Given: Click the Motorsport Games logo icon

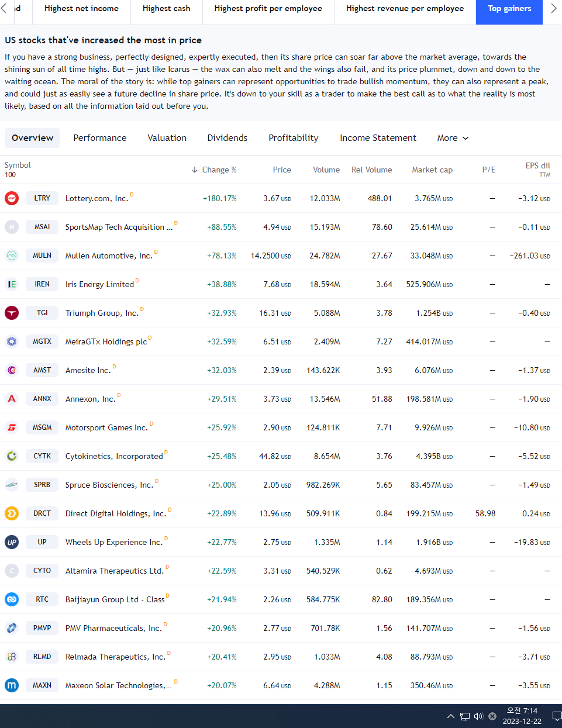Looking at the screenshot, I should tap(12, 427).
